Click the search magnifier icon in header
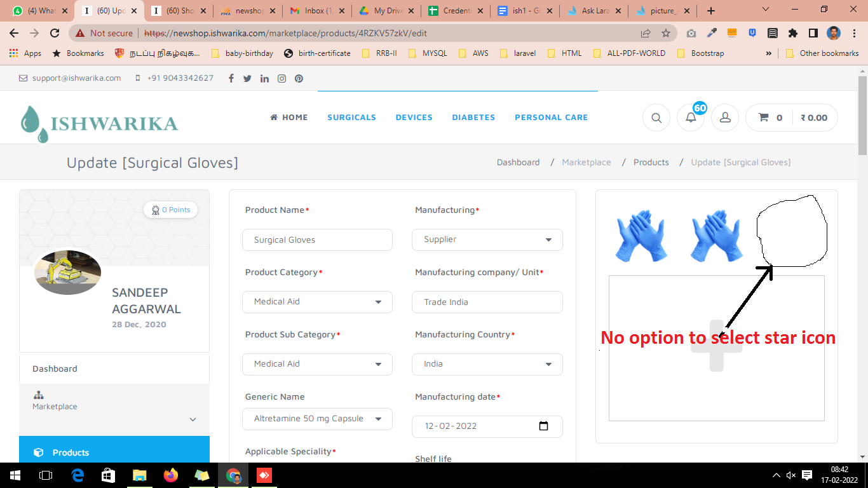868x488 pixels. point(656,118)
